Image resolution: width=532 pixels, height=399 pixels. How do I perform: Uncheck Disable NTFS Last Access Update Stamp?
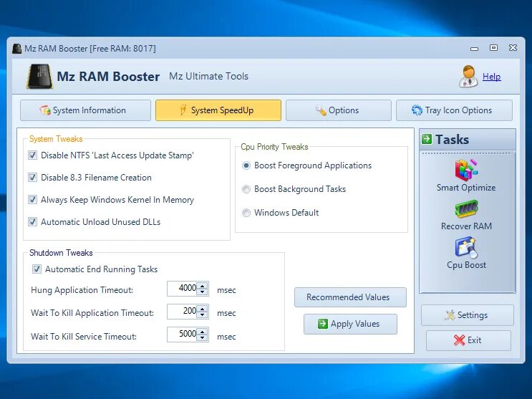click(32, 155)
